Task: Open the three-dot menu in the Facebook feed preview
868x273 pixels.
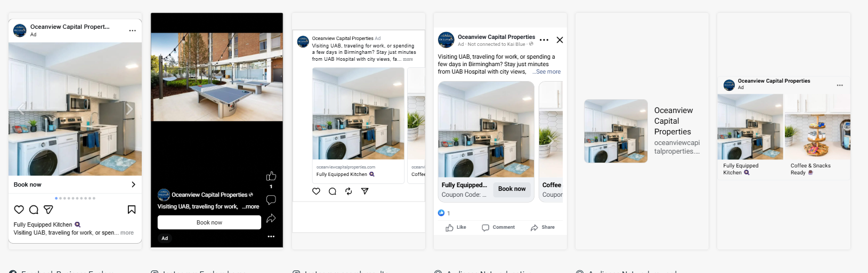Action: coord(544,40)
